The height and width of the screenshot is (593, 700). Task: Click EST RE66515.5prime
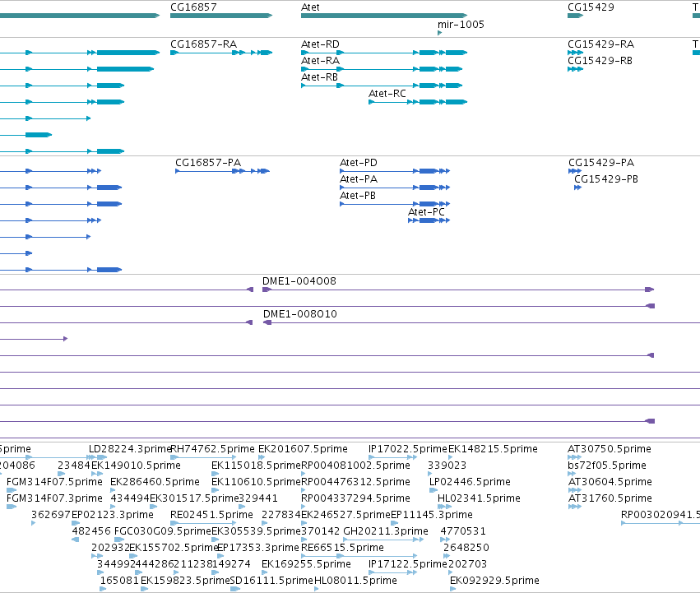(x=342, y=548)
